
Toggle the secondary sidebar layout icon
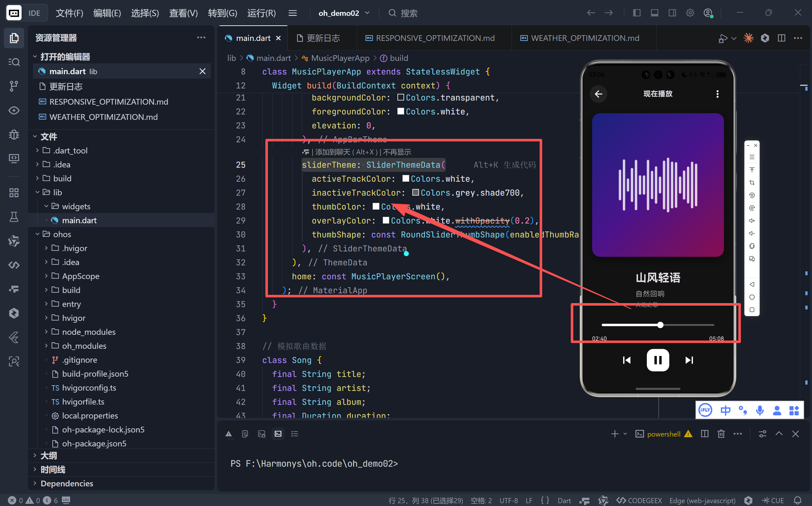(672, 13)
